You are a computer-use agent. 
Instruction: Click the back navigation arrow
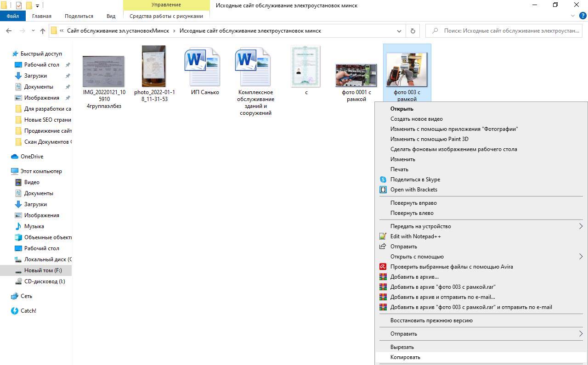click(9, 31)
